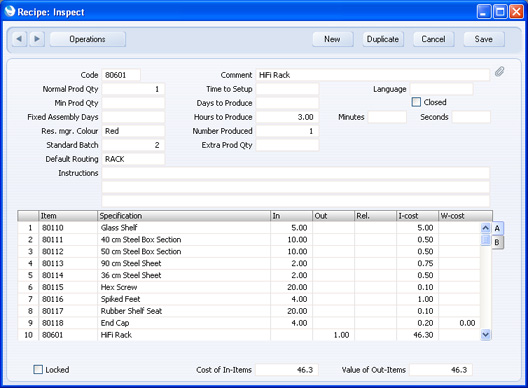Click the Specification column header
The image size is (528, 388).
coord(184,216)
